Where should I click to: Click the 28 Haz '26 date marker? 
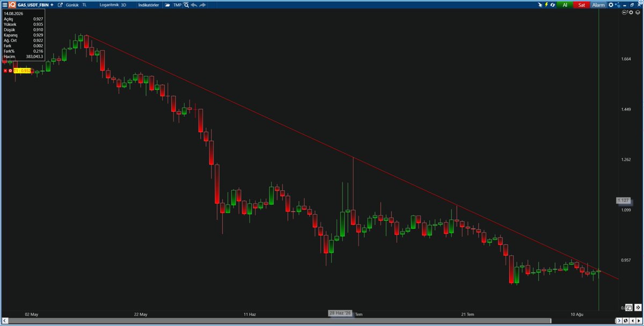click(341, 313)
